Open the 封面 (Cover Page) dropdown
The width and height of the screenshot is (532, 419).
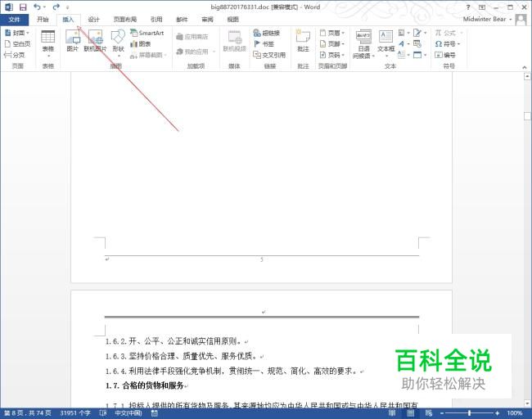click(x=17, y=33)
